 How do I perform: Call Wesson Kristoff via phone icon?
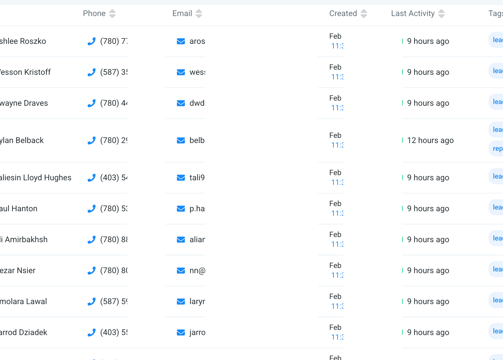tap(91, 72)
